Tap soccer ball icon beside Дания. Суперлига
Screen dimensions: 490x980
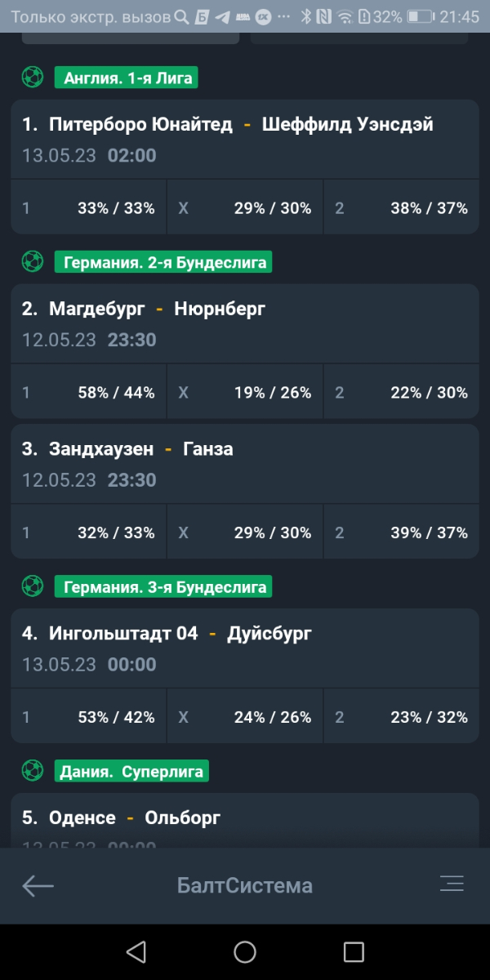coord(33,770)
